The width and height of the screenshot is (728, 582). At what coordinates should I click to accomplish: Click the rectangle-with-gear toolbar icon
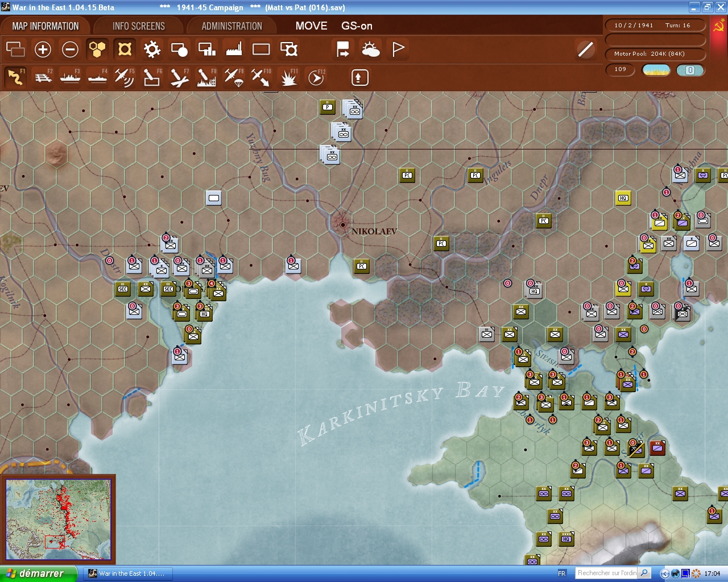(x=289, y=49)
